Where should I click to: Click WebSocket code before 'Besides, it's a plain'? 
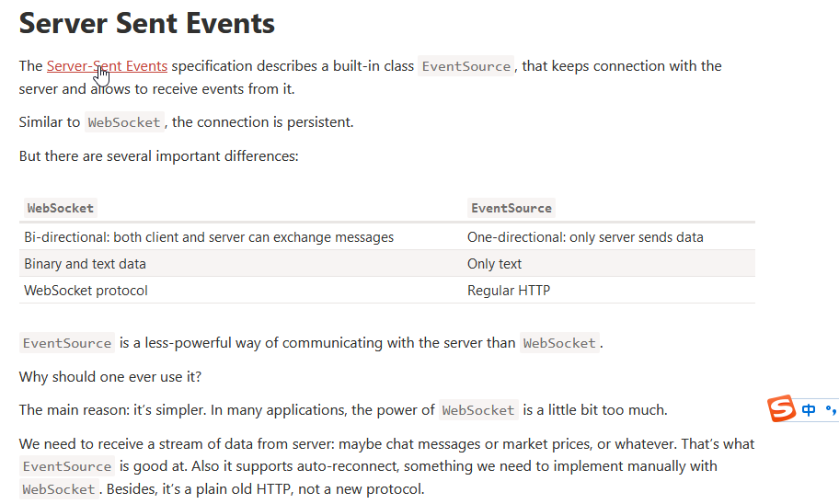(59, 489)
